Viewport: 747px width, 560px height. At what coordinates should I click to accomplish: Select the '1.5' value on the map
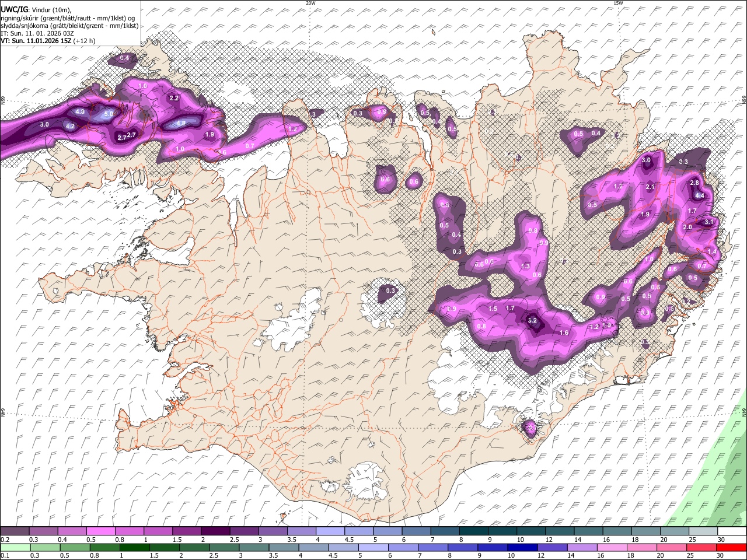coord(493,309)
